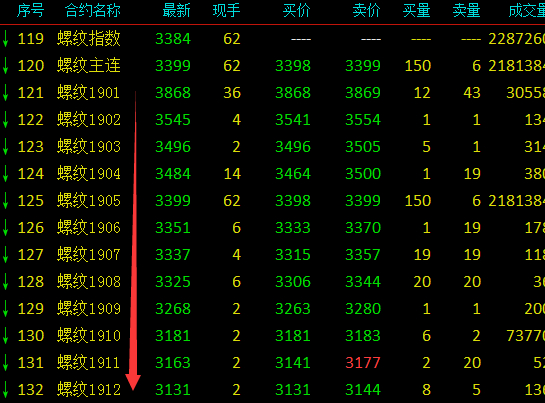
Task: Click the down arrow icon beside row 125
Action: [5, 201]
